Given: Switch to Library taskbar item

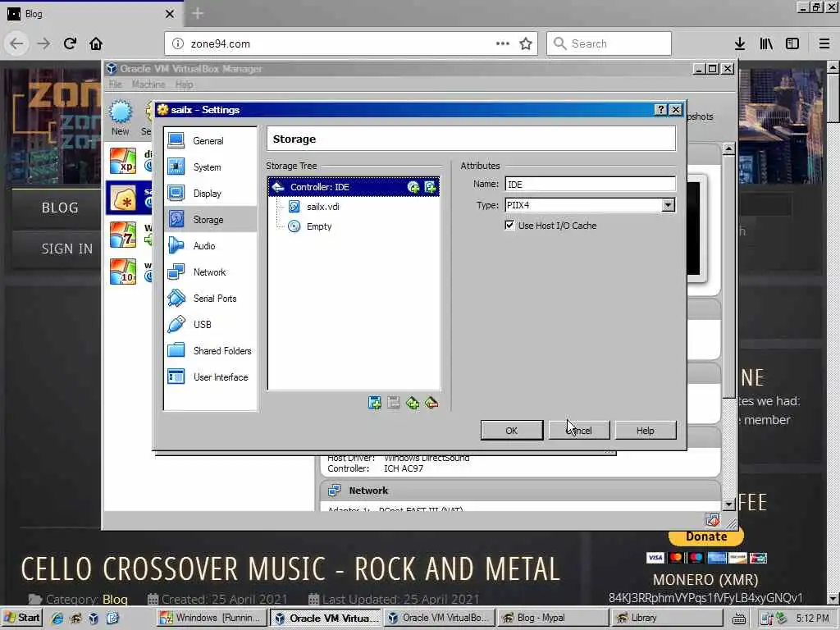Looking at the screenshot, I should (x=667, y=618).
